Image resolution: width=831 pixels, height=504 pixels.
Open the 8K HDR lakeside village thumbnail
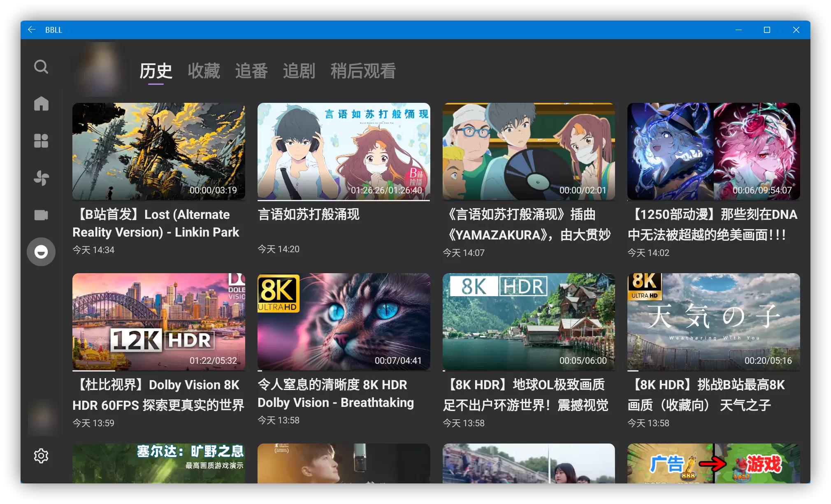tap(529, 322)
